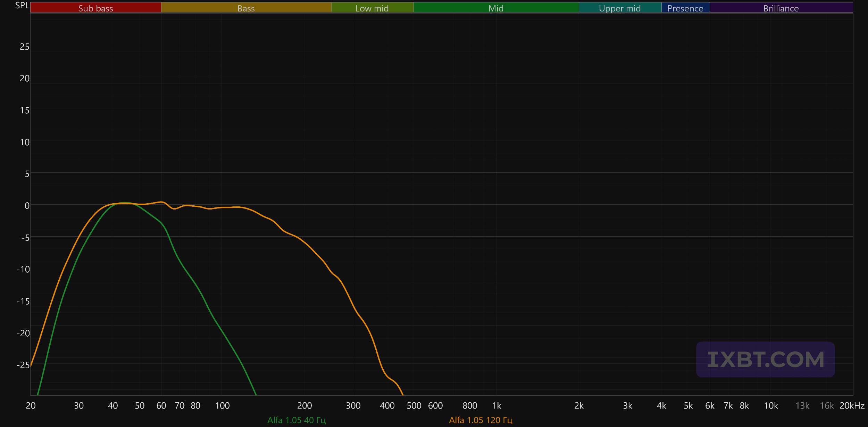This screenshot has height=427, width=868.
Task: Click the SPL axis label
Action: 22,6
